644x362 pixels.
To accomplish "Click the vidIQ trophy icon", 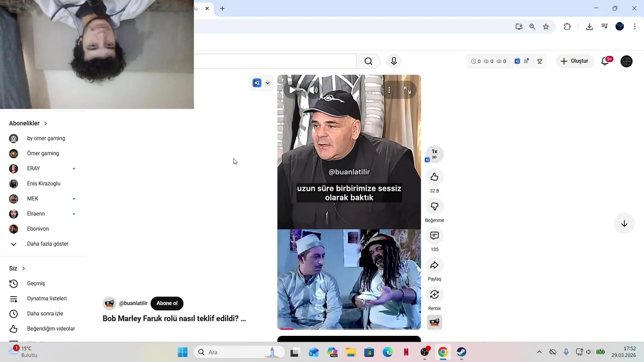I will [539, 61].
